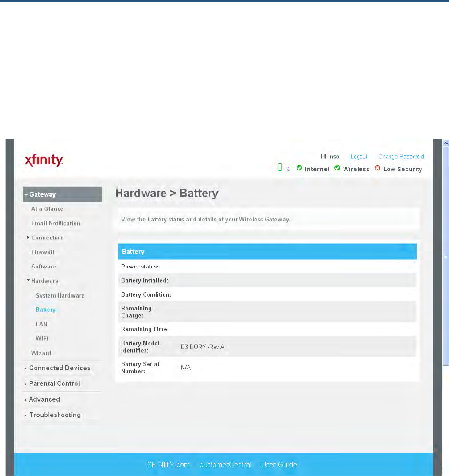Open the LAN hardware page
Viewport: 449px width, 476px height.
tap(41, 324)
